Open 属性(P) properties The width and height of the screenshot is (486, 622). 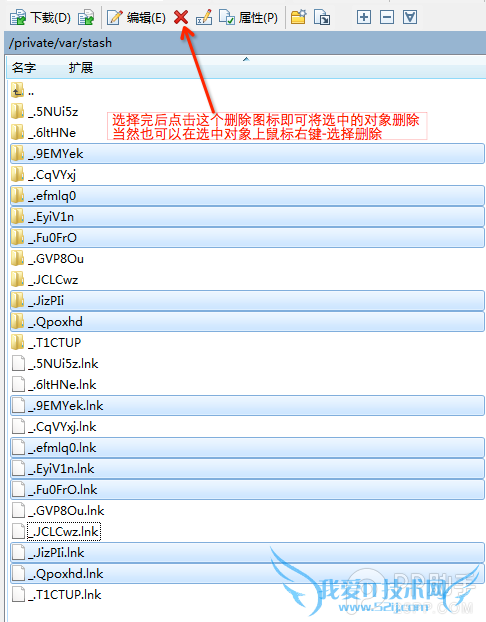pyautogui.click(x=248, y=17)
